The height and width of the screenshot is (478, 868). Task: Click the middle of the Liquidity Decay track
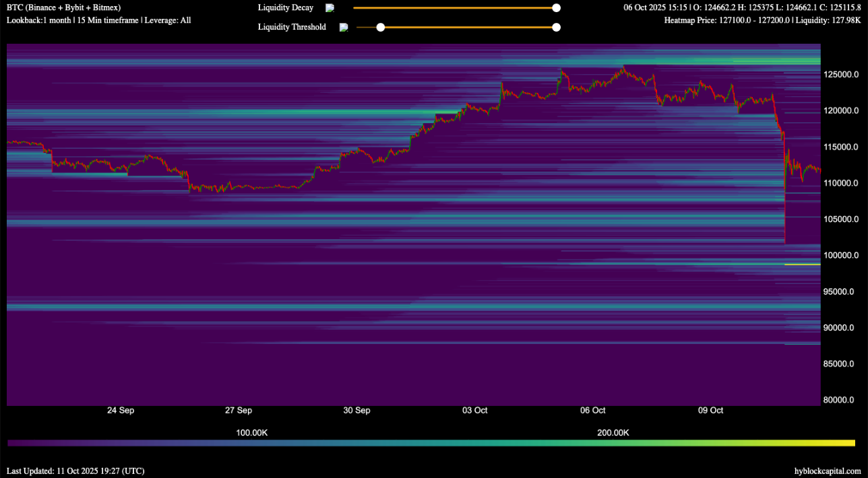454,8
